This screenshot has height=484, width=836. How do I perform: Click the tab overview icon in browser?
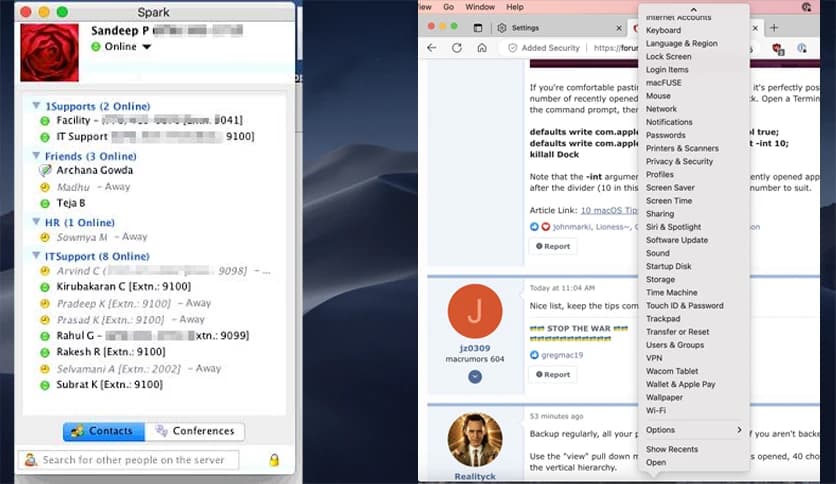(477, 28)
